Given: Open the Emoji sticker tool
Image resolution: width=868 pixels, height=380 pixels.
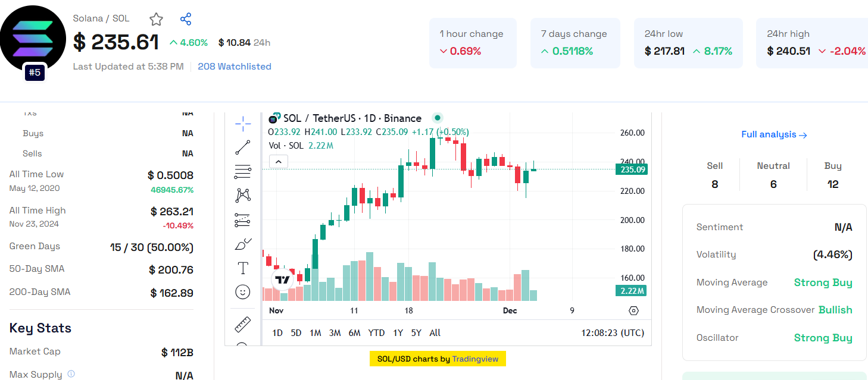Looking at the screenshot, I should tap(242, 291).
